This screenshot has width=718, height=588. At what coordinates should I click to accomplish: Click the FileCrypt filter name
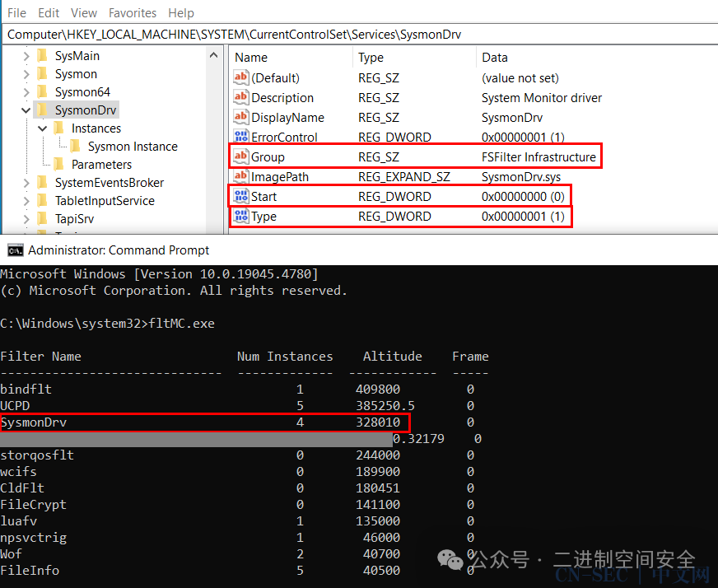point(34,505)
